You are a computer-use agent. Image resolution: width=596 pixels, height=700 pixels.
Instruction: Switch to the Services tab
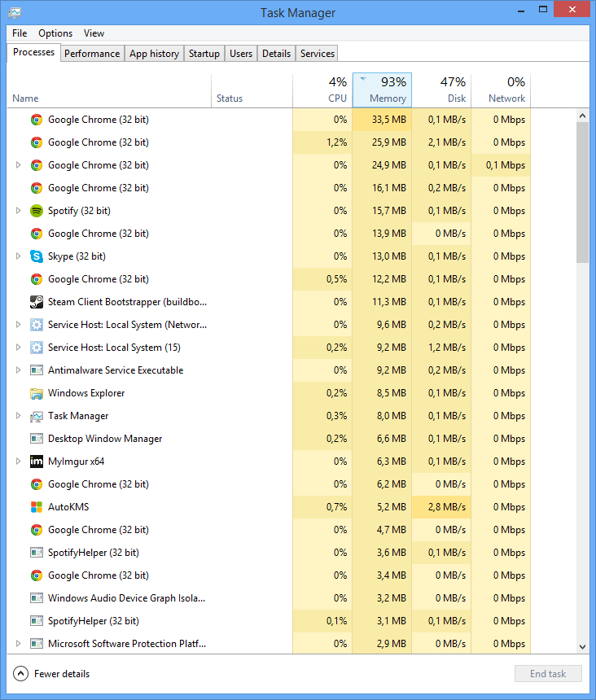[x=317, y=54]
